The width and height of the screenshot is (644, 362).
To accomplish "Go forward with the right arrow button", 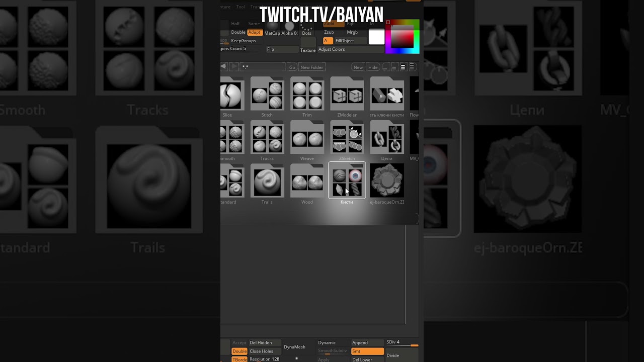I will [x=234, y=67].
